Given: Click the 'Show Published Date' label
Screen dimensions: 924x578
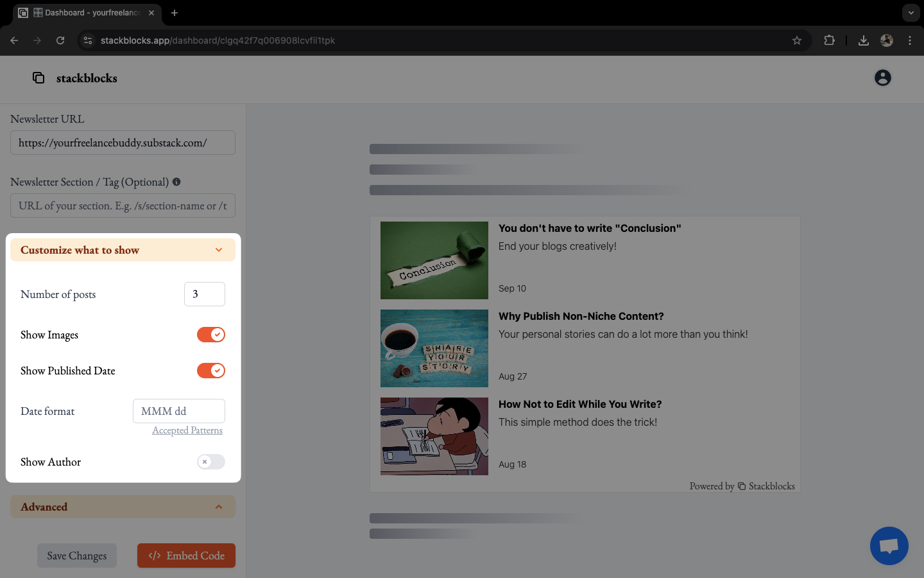Looking at the screenshot, I should (x=68, y=371).
